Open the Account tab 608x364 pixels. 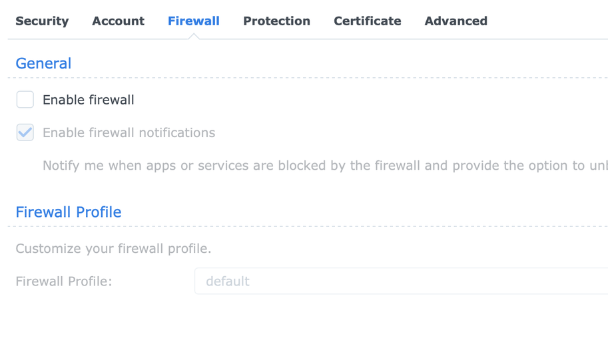(x=118, y=21)
